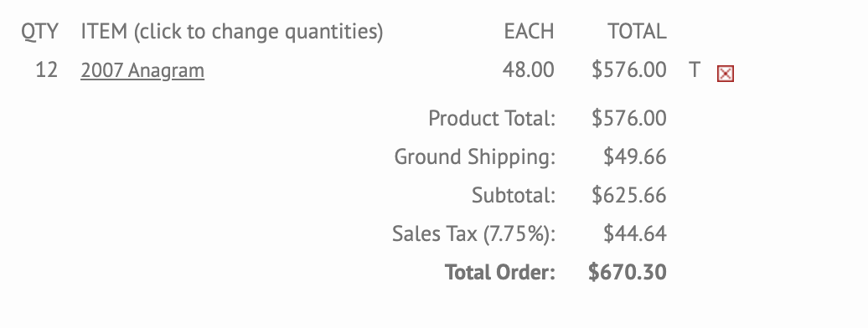Image resolution: width=868 pixels, height=328 pixels.
Task: Click the $625.66 subtotal amount
Action: [x=629, y=196]
